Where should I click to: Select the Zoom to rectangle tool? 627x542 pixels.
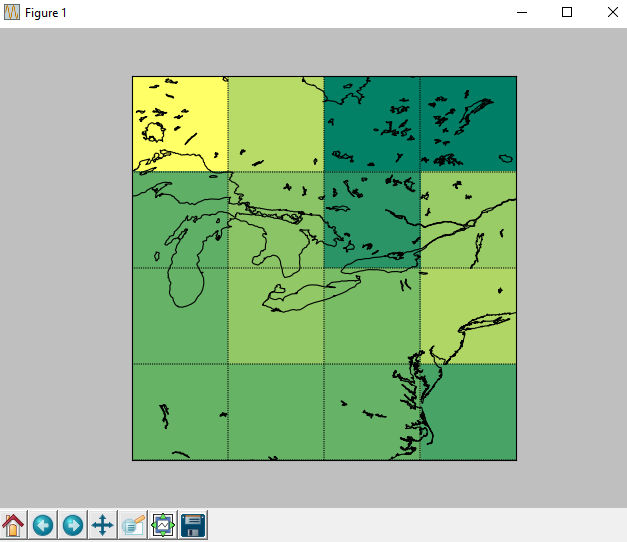click(x=133, y=525)
